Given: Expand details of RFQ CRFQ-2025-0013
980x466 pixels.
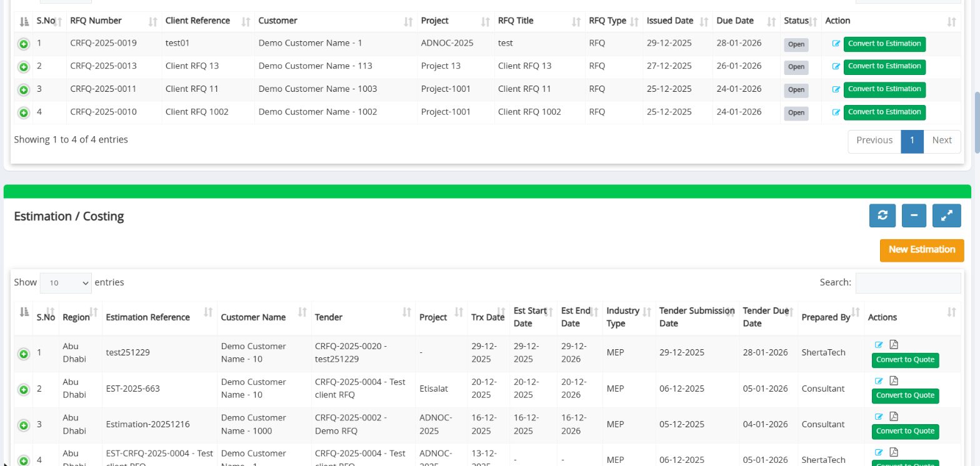Looking at the screenshot, I should pyautogui.click(x=23, y=67).
